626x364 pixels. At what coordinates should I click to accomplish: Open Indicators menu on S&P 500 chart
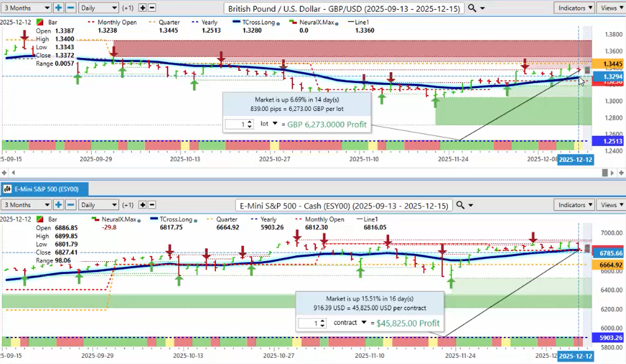tap(574, 205)
